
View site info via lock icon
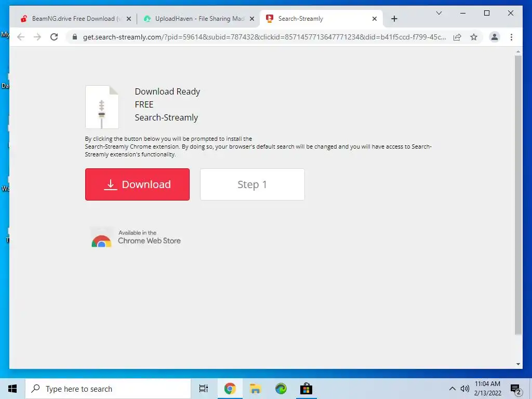point(75,37)
